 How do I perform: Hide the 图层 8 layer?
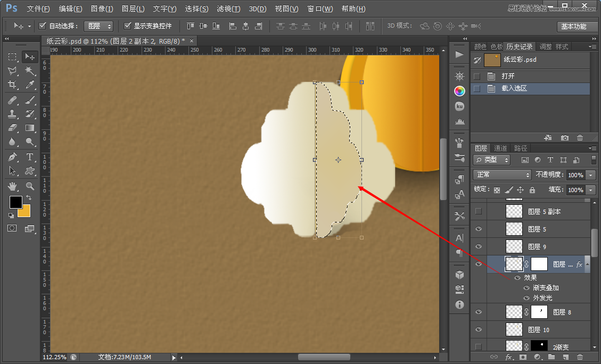coord(479,312)
